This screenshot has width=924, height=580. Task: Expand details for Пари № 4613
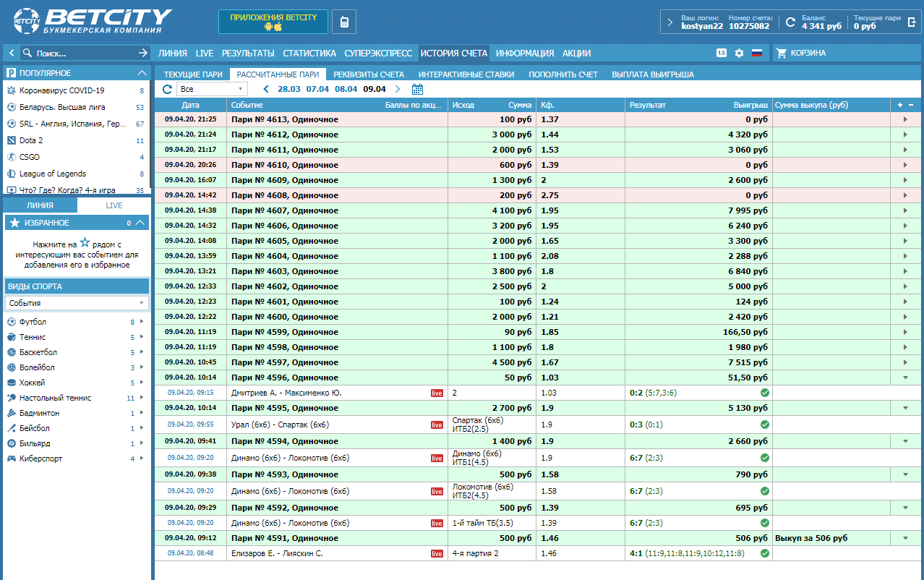point(904,119)
